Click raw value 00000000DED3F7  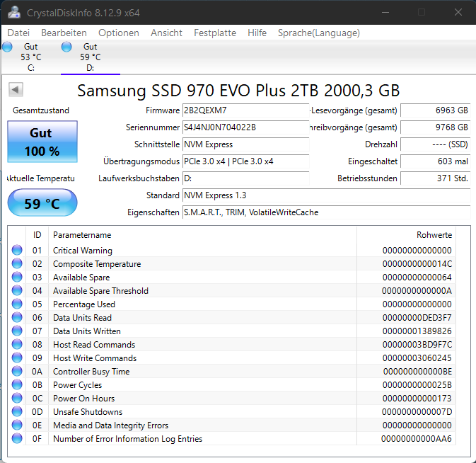[417, 317]
